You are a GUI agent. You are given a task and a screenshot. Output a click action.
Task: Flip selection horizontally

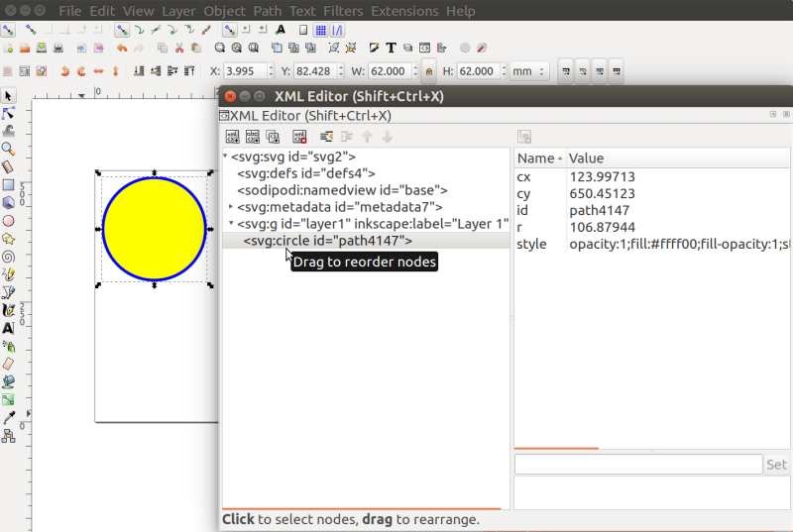pyautogui.click(x=98, y=71)
